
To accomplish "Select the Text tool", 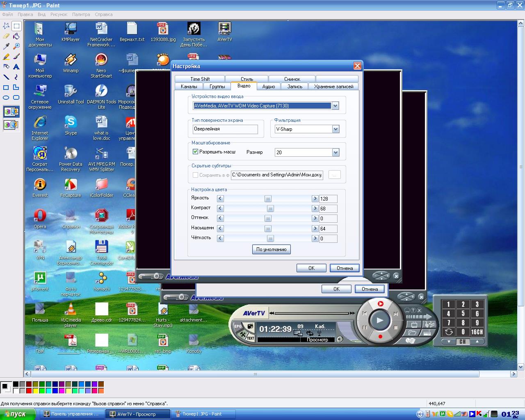I will click(x=16, y=67).
